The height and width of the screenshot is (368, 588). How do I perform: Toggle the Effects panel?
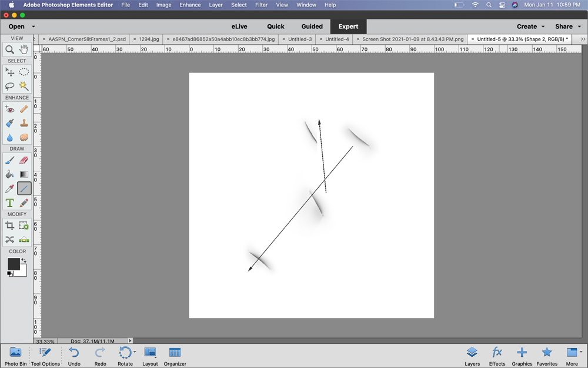point(497,356)
